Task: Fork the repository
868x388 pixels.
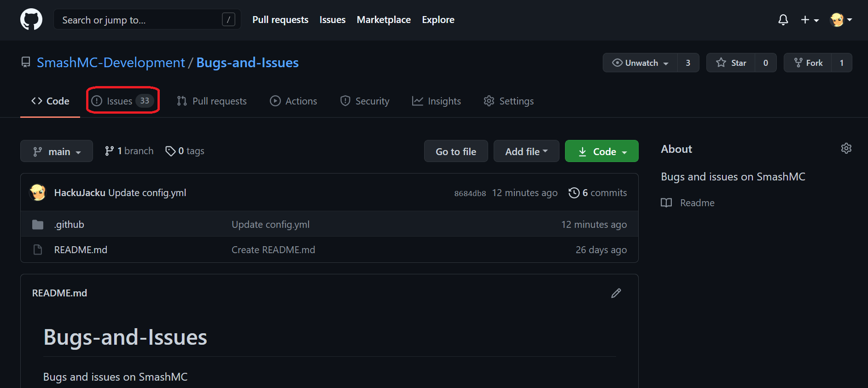Action: (808, 63)
